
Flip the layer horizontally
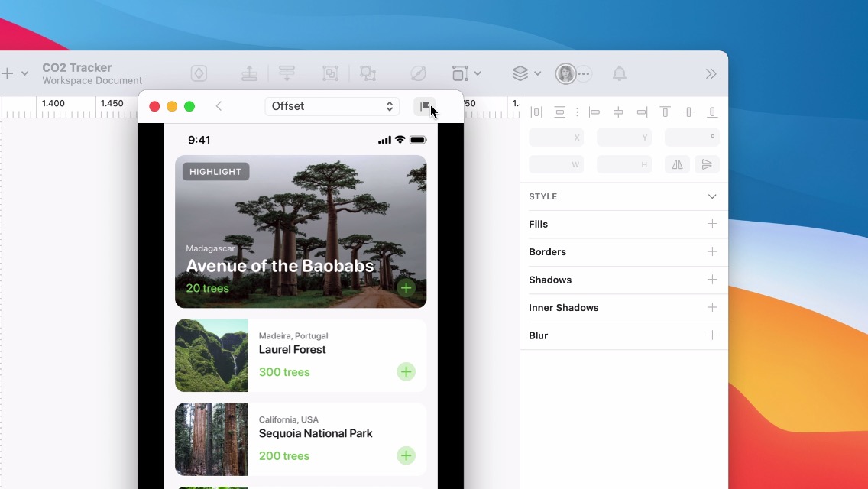[x=677, y=164]
